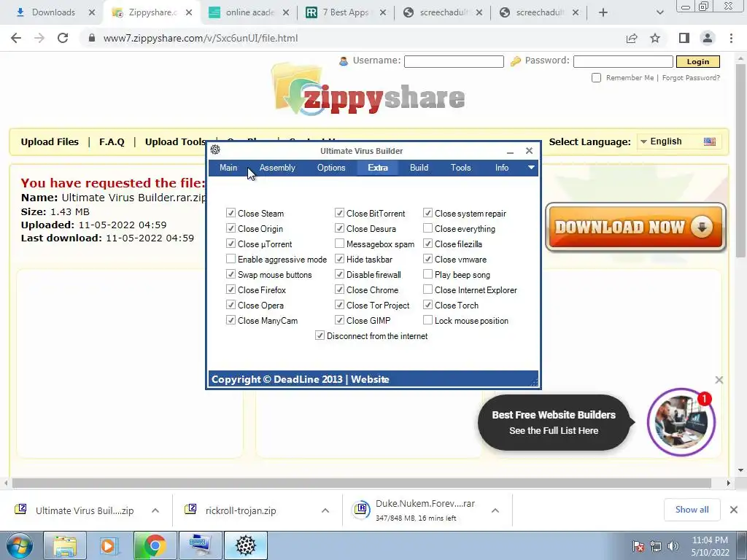Open the Chrome profile avatar
The width and height of the screenshot is (747, 560).
(x=708, y=38)
